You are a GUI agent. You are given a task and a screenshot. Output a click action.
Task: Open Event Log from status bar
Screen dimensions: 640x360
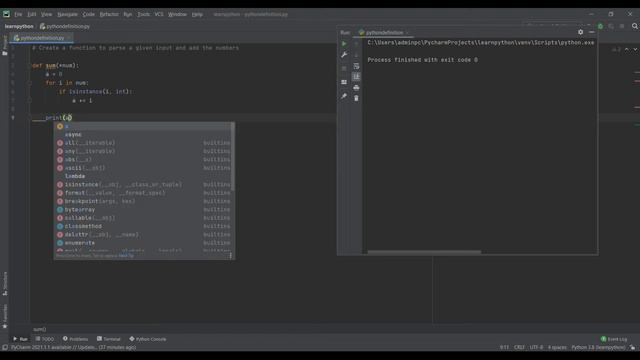pyautogui.click(x=614, y=339)
